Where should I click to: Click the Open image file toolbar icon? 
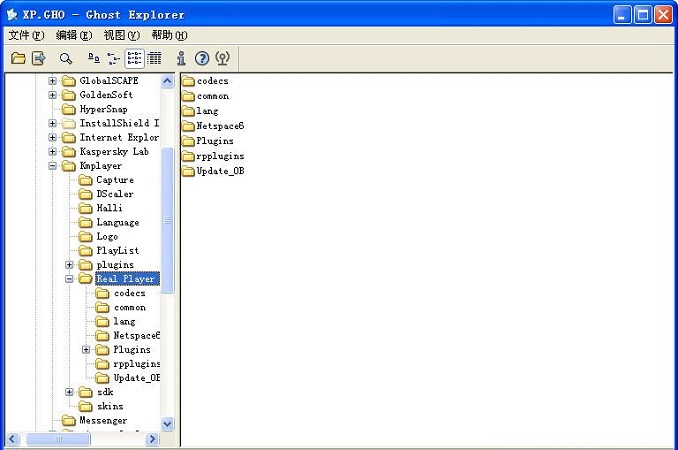18,58
